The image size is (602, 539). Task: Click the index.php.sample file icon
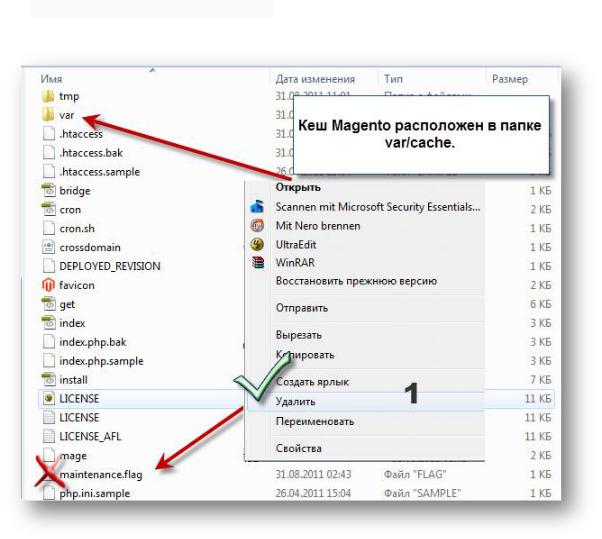pyautogui.click(x=49, y=361)
